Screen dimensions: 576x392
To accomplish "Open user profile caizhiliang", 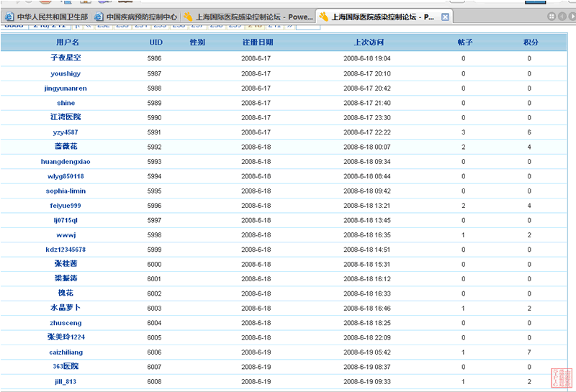I will click(66, 352).
